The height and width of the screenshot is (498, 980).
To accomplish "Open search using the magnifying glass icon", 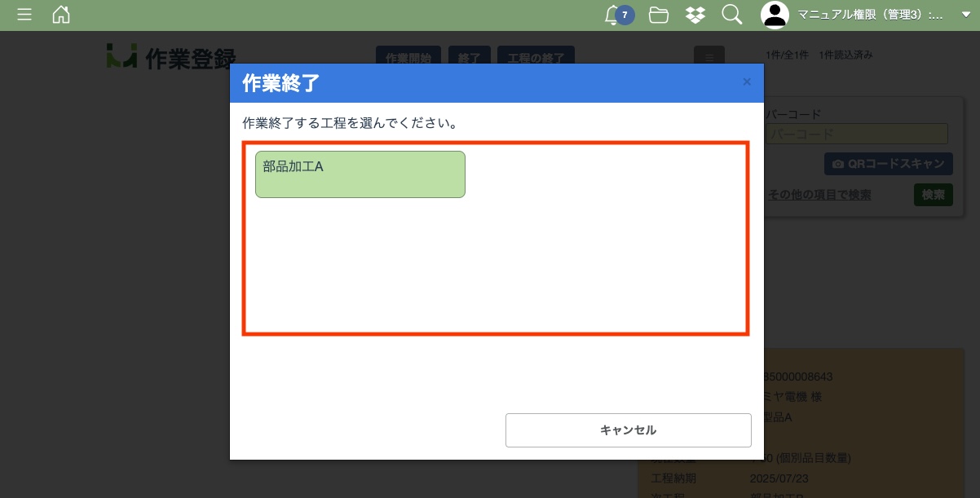I will 732,15.
